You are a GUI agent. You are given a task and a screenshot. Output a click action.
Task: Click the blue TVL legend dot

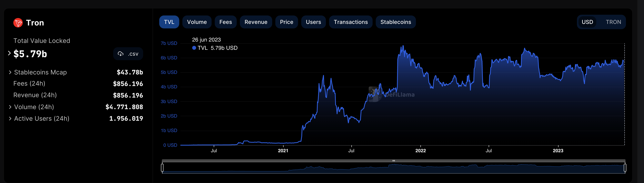pos(194,48)
